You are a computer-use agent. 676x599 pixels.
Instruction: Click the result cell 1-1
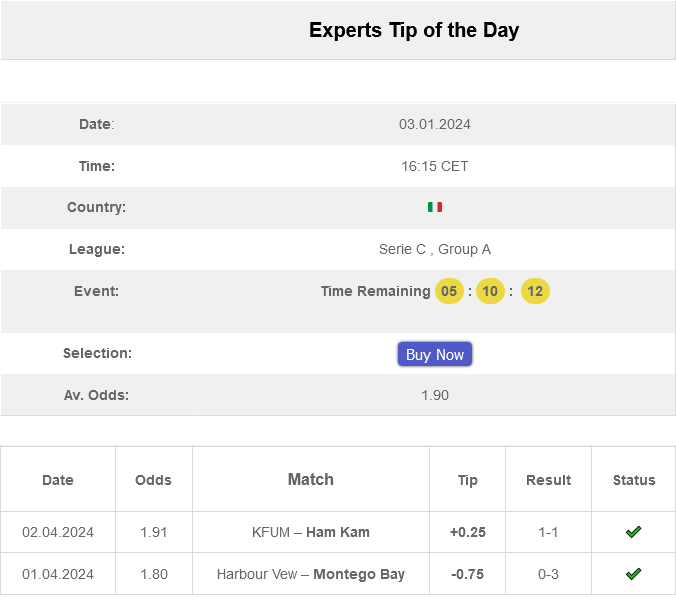[548, 532]
